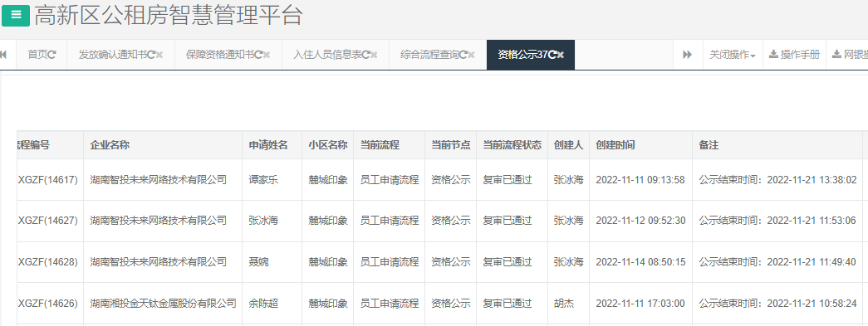Screen dimensions: 868x326
Task: Switch to the 入住人员信息表 tab
Action: point(327,55)
